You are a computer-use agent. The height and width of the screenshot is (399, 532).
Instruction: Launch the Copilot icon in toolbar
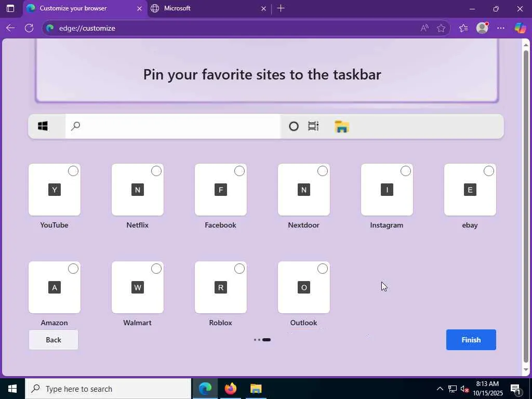tap(520, 28)
